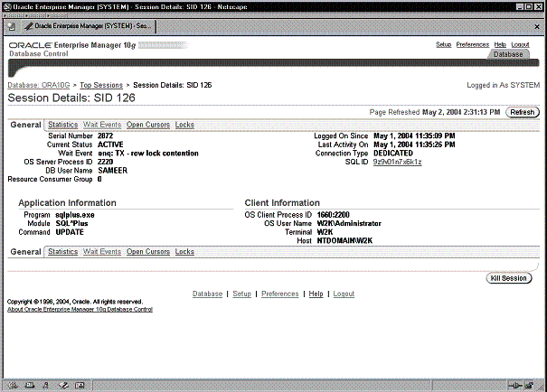Screen dimensions: 547x392
Task: Open the SQL ID 9z9v01n7x6k1z link
Action: click(x=397, y=162)
